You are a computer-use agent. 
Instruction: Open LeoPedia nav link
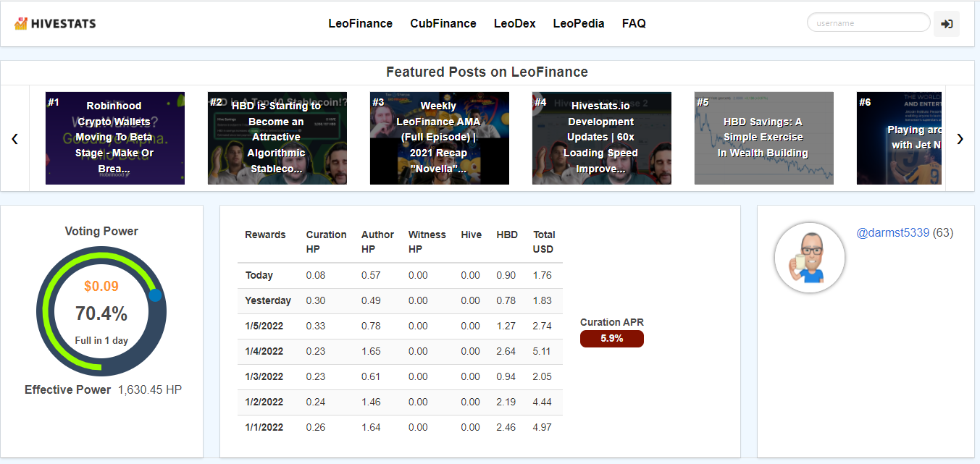pyautogui.click(x=579, y=23)
